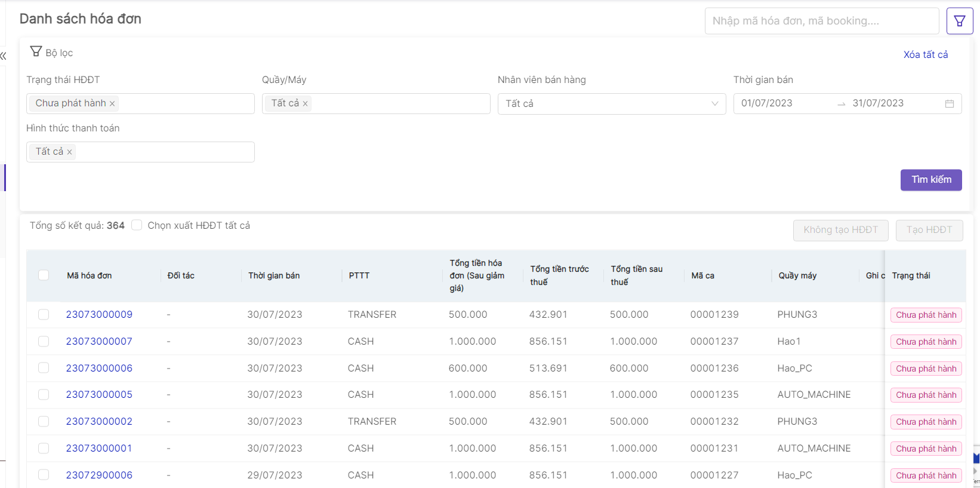Remove 'Tất cả' tag in Hình thức thanh toán
The image size is (980, 488).
tap(69, 152)
